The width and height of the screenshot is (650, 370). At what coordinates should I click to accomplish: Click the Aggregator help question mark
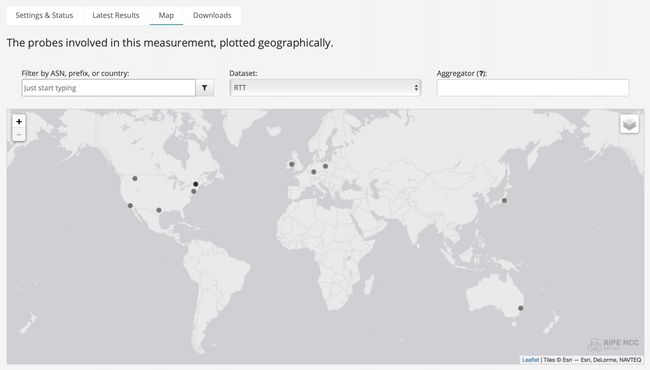[481, 73]
